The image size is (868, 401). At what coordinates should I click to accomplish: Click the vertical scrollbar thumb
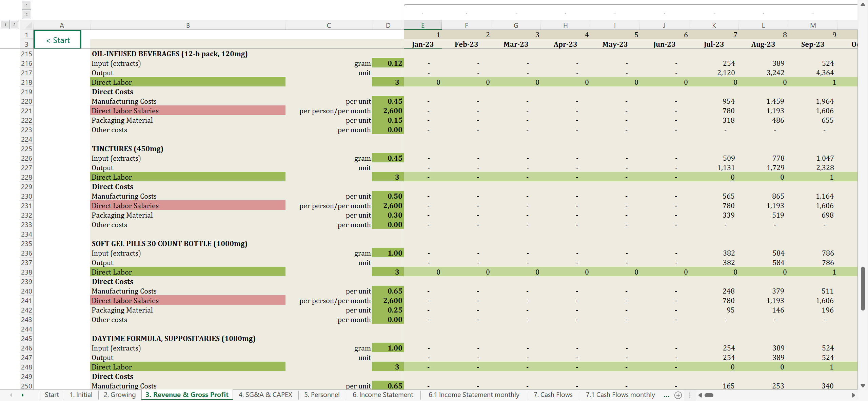point(863,288)
